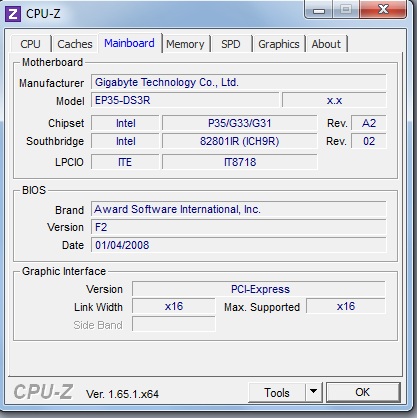This screenshot has width=417, height=418.
Task: Switch to the Graphics tab
Action: [x=279, y=44]
